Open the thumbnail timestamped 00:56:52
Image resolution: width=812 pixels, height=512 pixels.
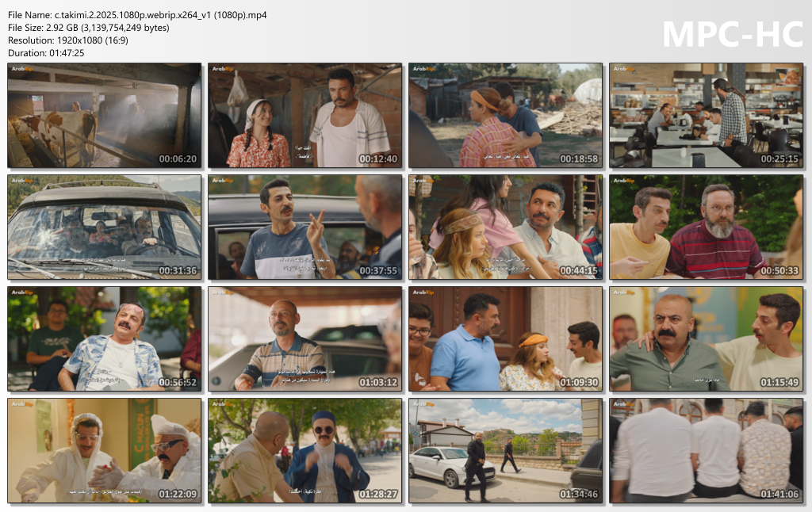tap(105, 339)
